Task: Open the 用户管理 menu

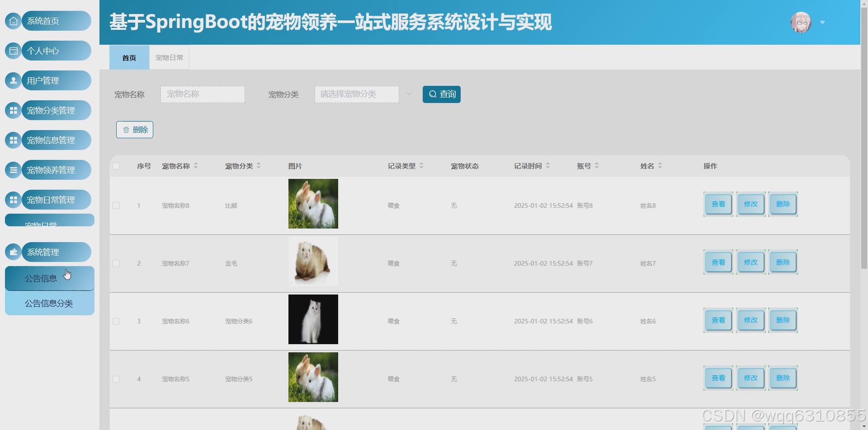Action: (x=56, y=80)
